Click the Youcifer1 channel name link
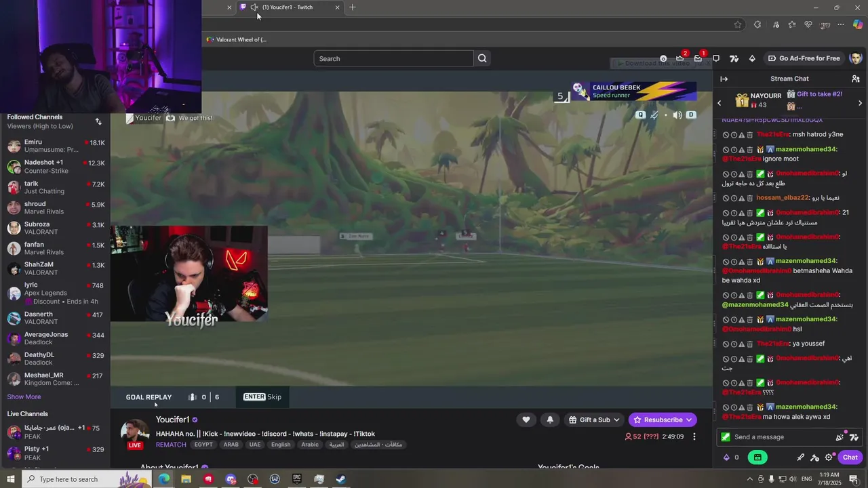The height and width of the screenshot is (488, 868). [173, 420]
